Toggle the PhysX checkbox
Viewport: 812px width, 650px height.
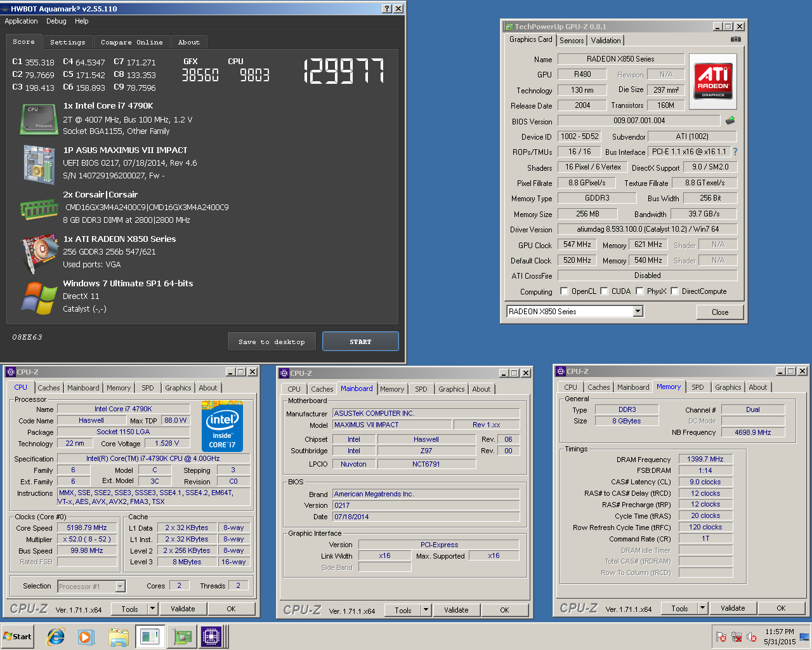pyautogui.click(x=639, y=291)
